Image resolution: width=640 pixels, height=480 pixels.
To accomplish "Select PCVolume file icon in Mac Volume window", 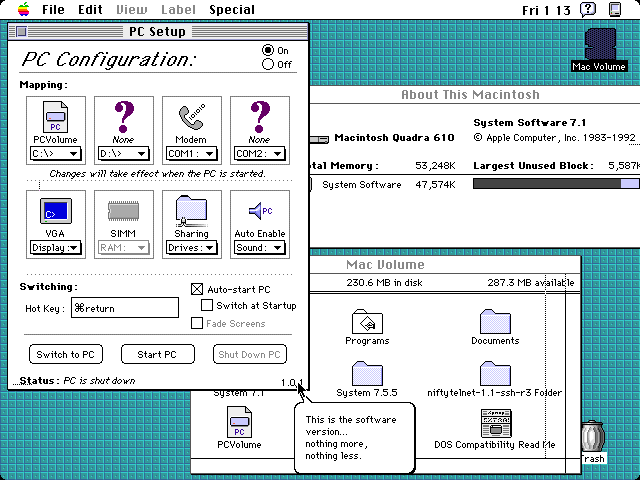I will [239, 422].
